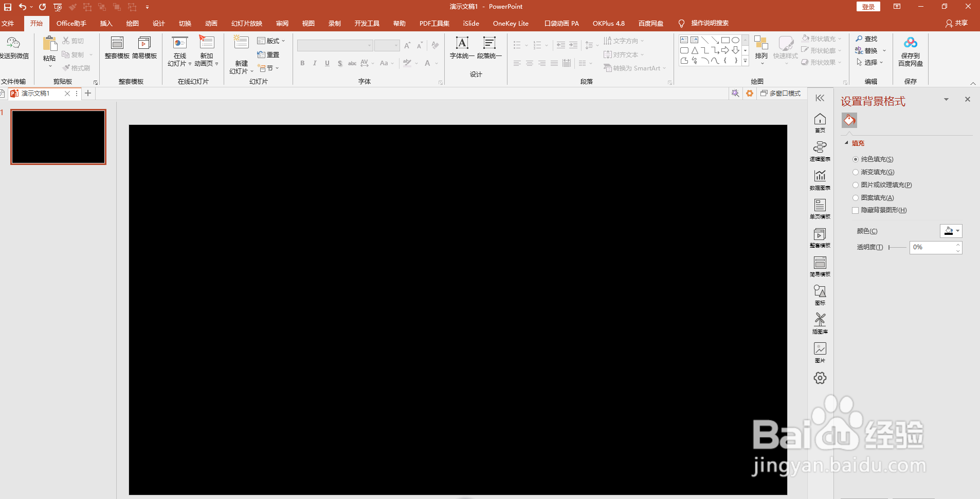Viewport: 980px width, 499px height.
Task: Click the gear settings icon in side panel
Action: click(820, 378)
